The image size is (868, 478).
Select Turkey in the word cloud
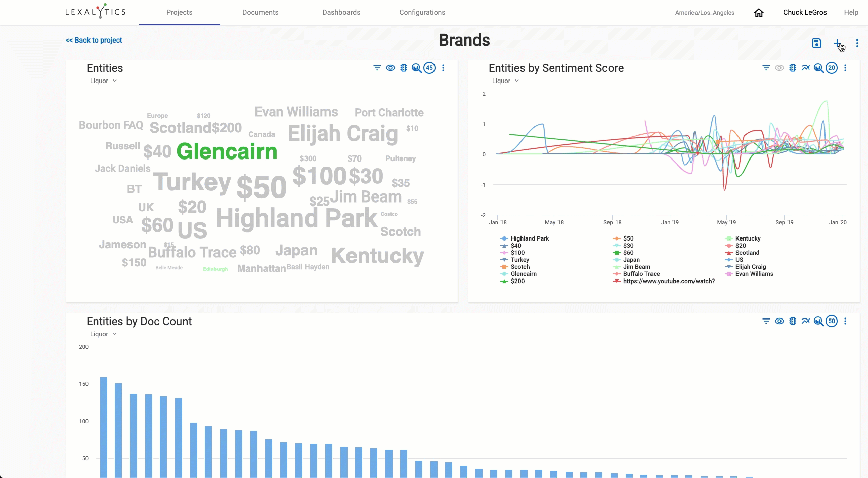click(192, 182)
